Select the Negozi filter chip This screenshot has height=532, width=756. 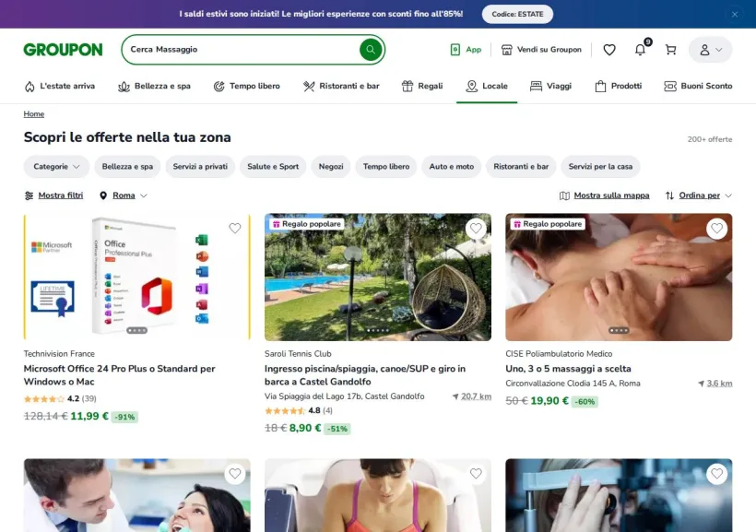coord(331,166)
